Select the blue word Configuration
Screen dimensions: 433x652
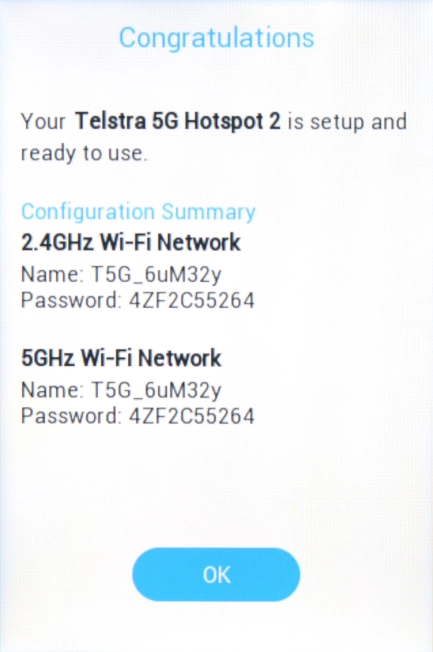88,212
